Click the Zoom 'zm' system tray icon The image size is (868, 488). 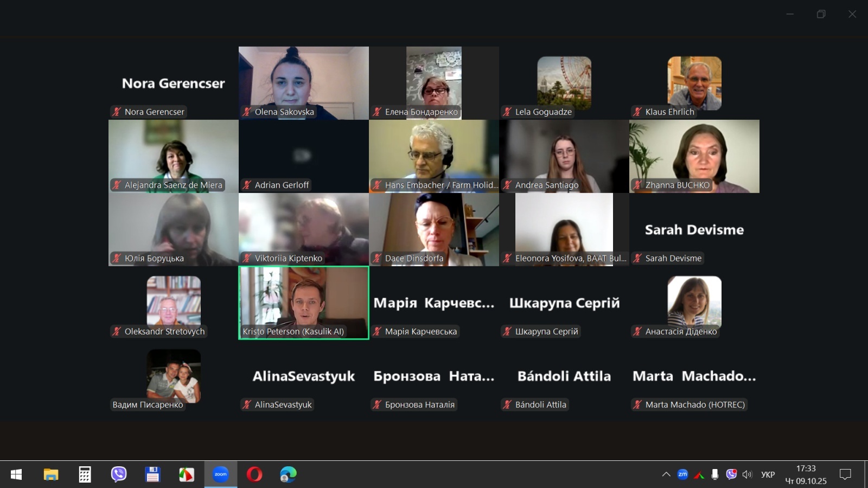pyautogui.click(x=682, y=474)
